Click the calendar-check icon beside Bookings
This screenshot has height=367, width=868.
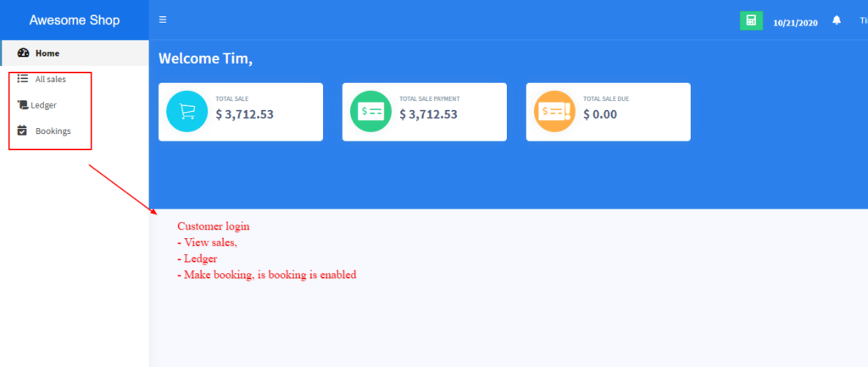[23, 131]
